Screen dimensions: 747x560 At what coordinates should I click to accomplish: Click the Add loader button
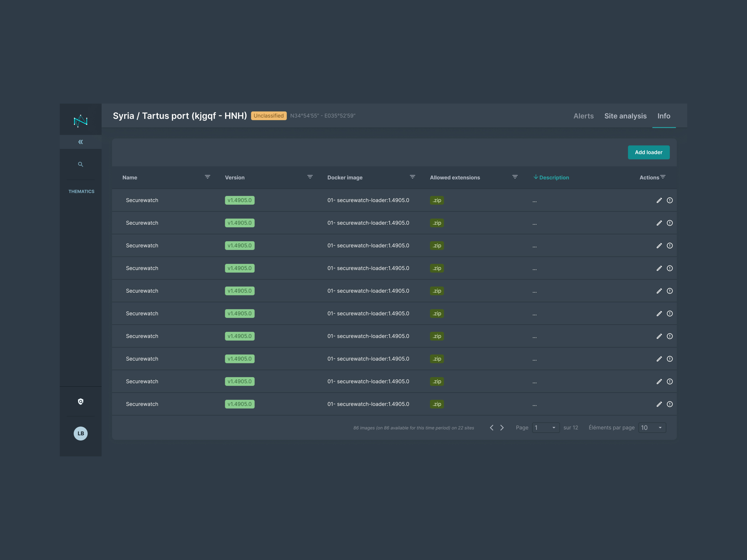tap(648, 152)
